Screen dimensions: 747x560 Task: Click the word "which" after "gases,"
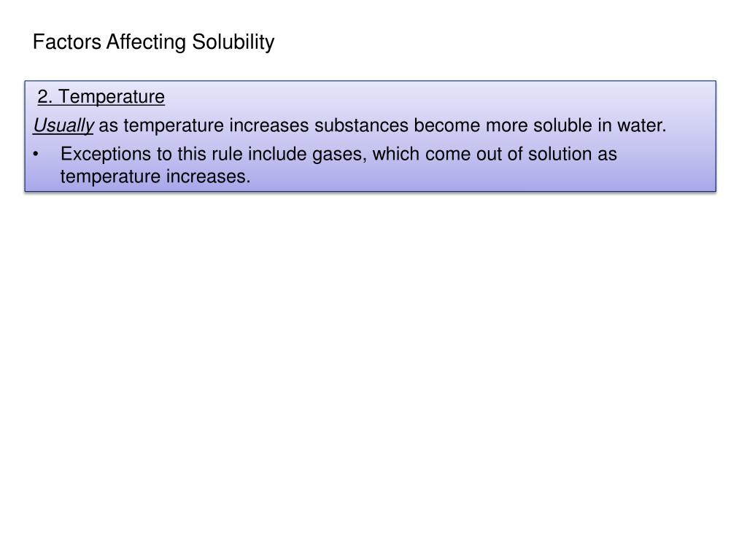(396, 155)
